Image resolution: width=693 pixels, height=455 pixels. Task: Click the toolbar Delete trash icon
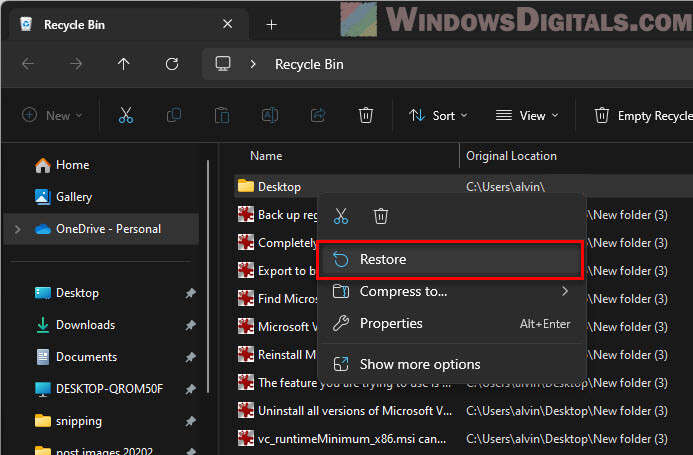pyautogui.click(x=366, y=116)
